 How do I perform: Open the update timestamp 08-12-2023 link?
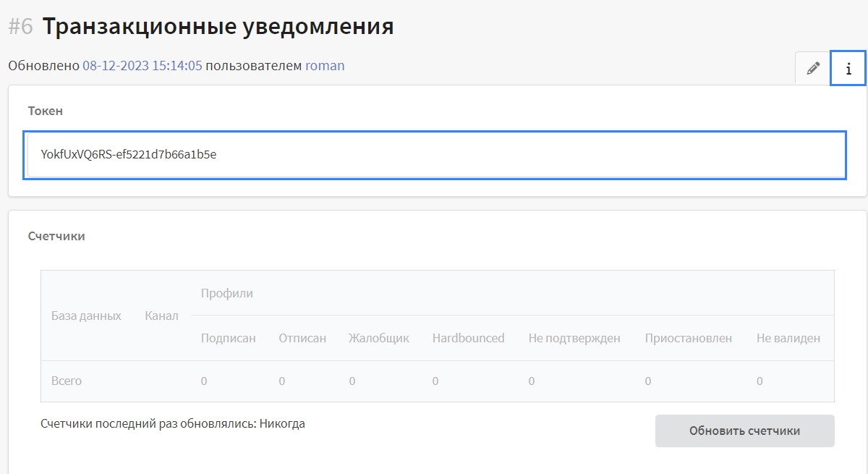point(142,66)
